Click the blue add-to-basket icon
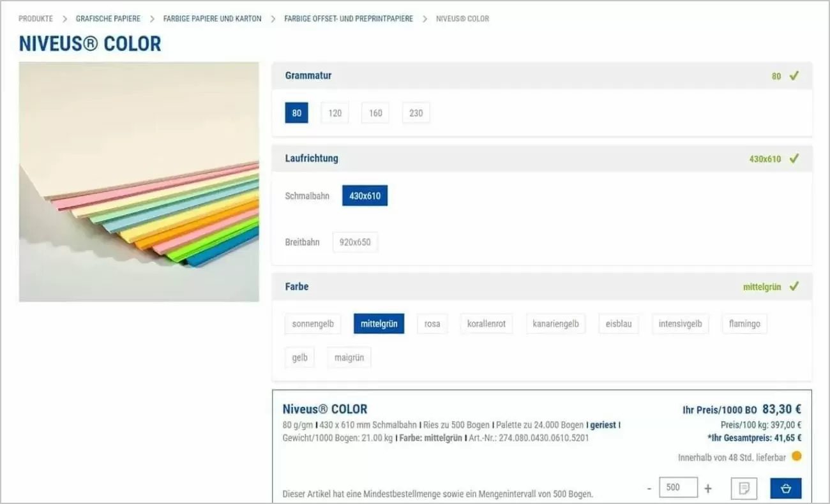The width and height of the screenshot is (830, 504). point(785,487)
